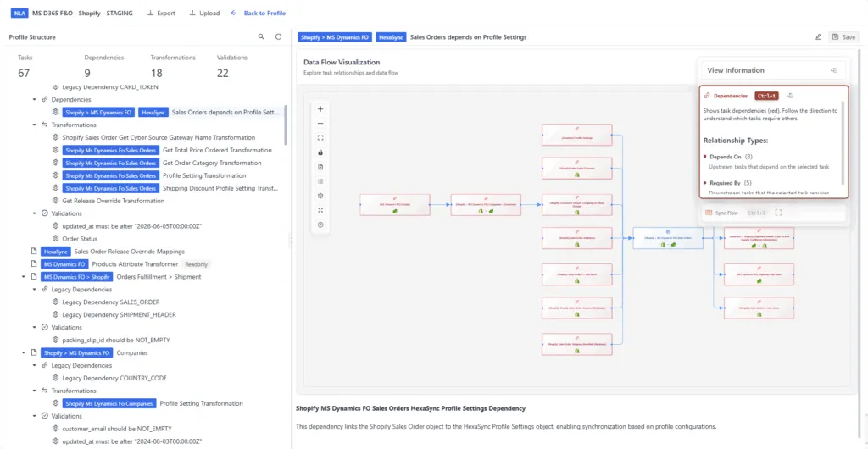The width and height of the screenshot is (868, 449).
Task: Collapse Validations above packing_slip_id row
Action: [x=34, y=327]
